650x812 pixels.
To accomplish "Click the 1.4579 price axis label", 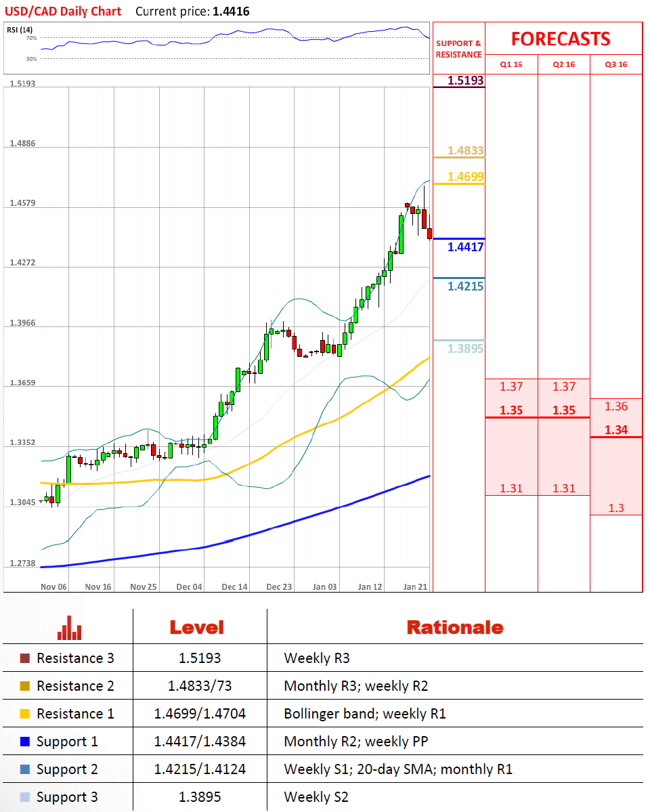I will 23,203.
